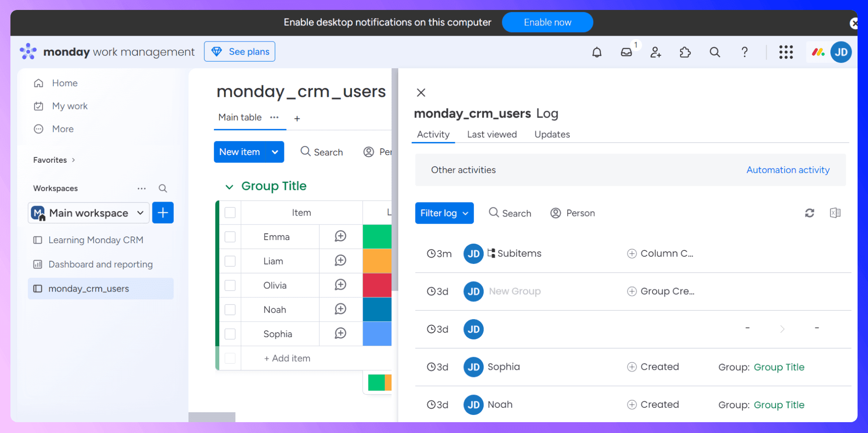
Task: Click + Add item row
Action: pyautogui.click(x=287, y=358)
